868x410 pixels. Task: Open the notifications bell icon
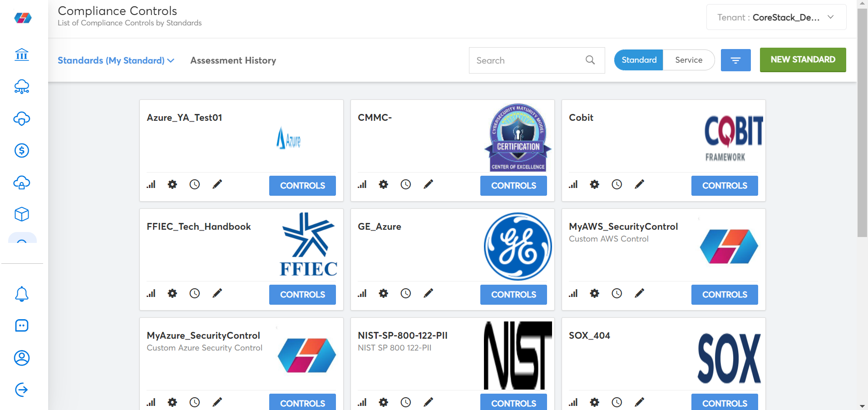tap(22, 294)
